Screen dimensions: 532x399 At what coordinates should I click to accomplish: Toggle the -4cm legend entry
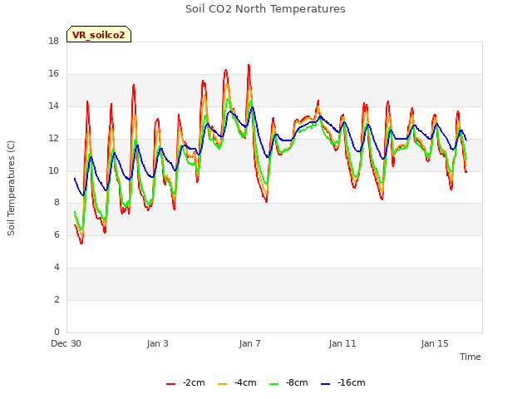coord(237,382)
